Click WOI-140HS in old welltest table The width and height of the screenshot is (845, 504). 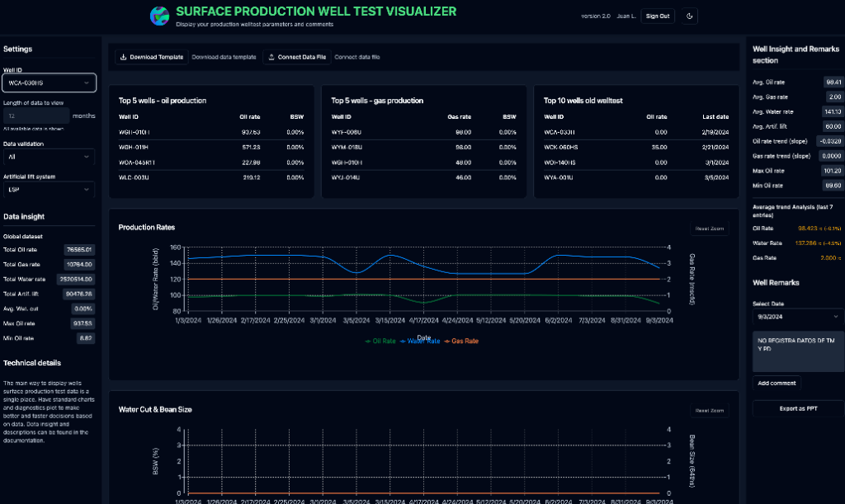pos(559,162)
